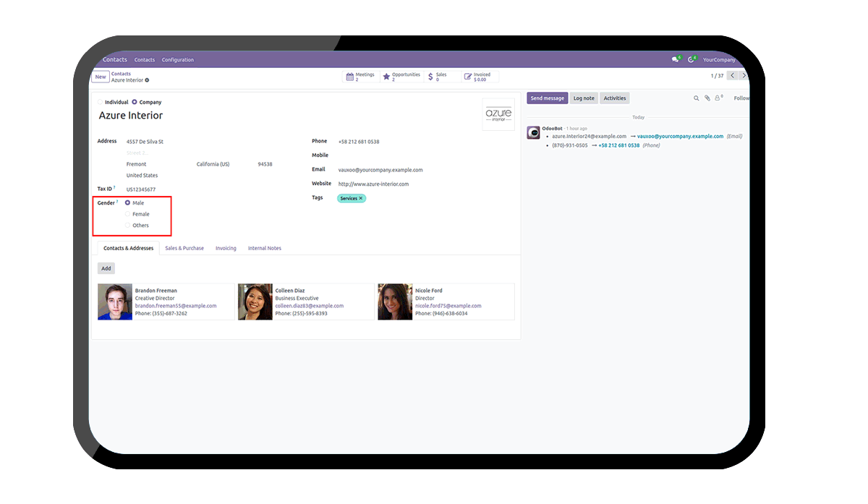Open Nicole Ford's contact photo
This screenshot has width=868, height=504.
point(395,302)
